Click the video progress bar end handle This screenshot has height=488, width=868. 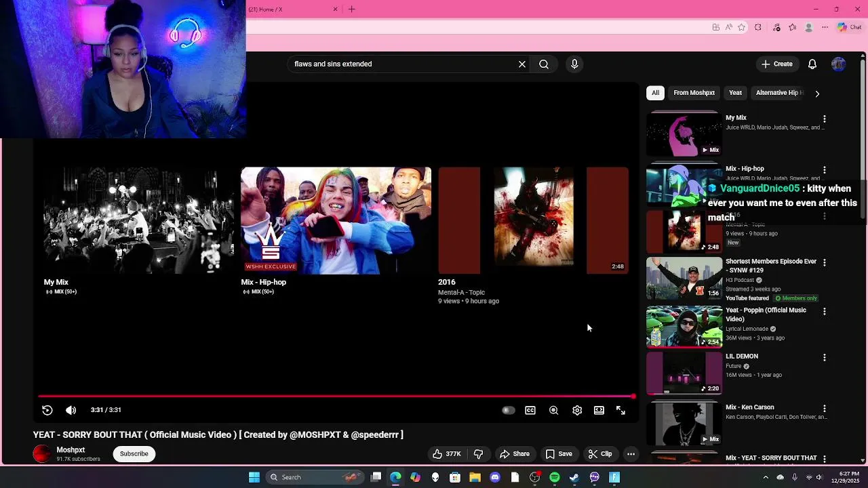click(633, 396)
